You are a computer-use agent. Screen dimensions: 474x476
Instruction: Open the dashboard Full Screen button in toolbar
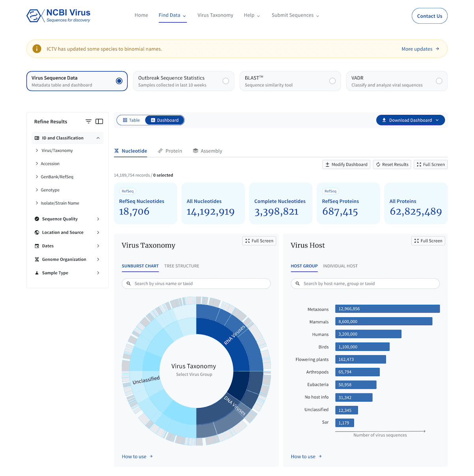click(431, 164)
